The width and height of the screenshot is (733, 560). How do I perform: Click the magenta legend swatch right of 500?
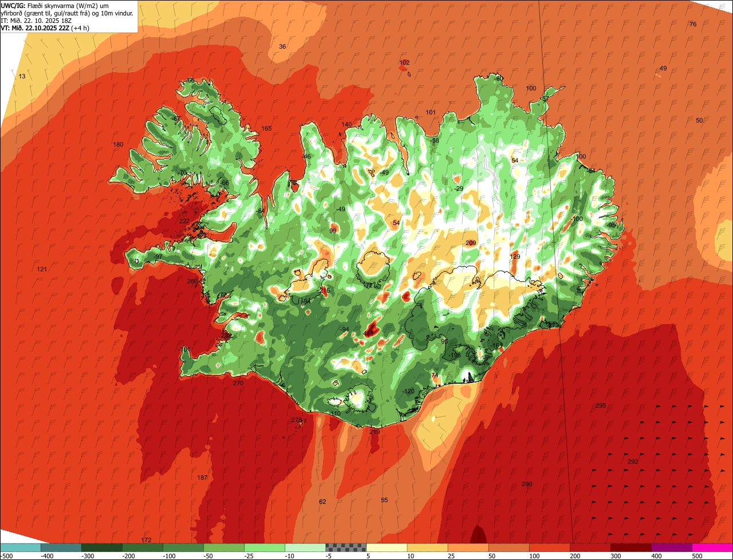[712, 547]
